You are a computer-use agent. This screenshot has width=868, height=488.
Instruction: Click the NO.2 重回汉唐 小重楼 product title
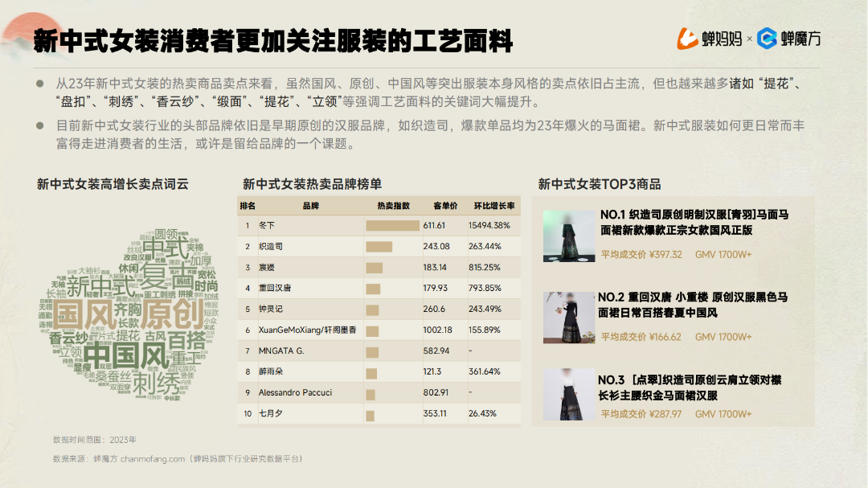tap(693, 305)
